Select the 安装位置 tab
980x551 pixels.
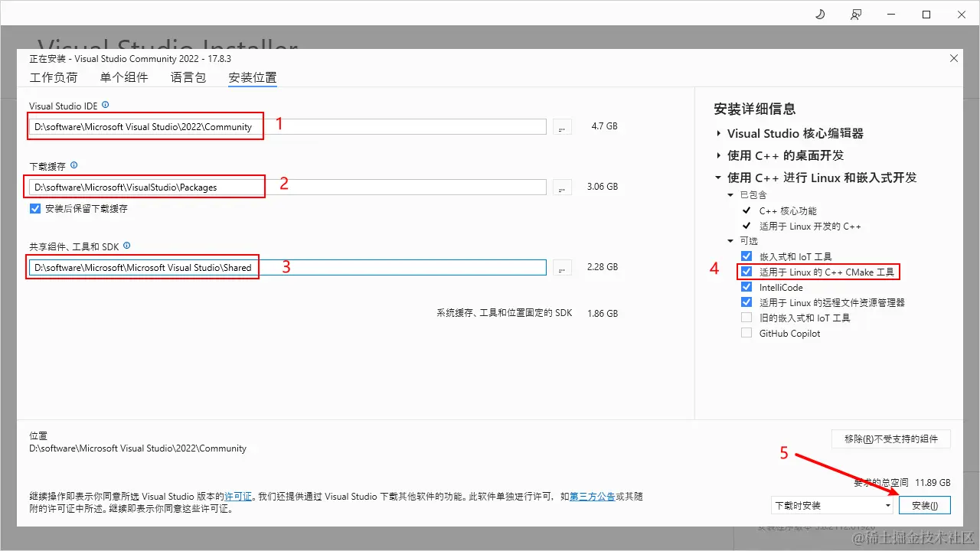(253, 77)
